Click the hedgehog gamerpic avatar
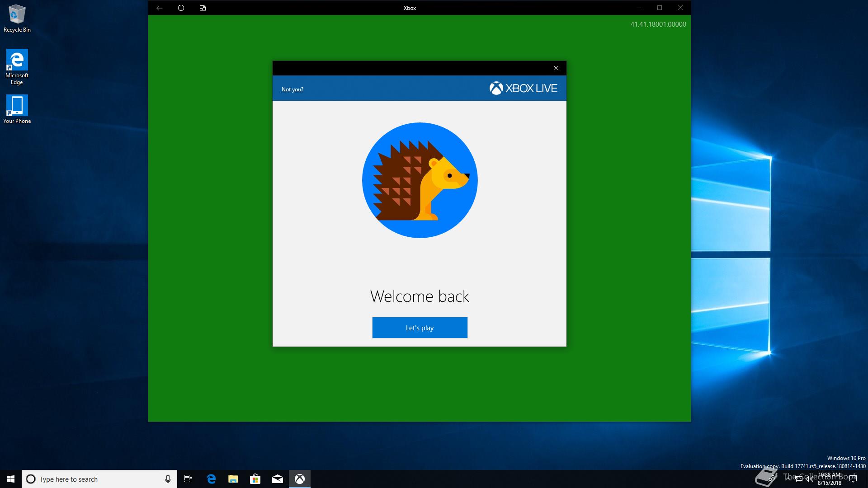 click(x=420, y=180)
